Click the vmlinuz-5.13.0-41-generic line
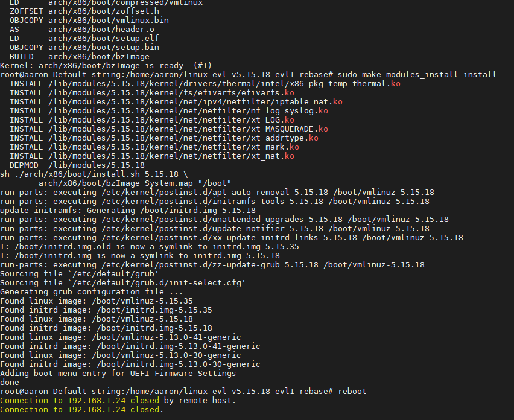This screenshot has height=420, width=514. [x=120, y=337]
